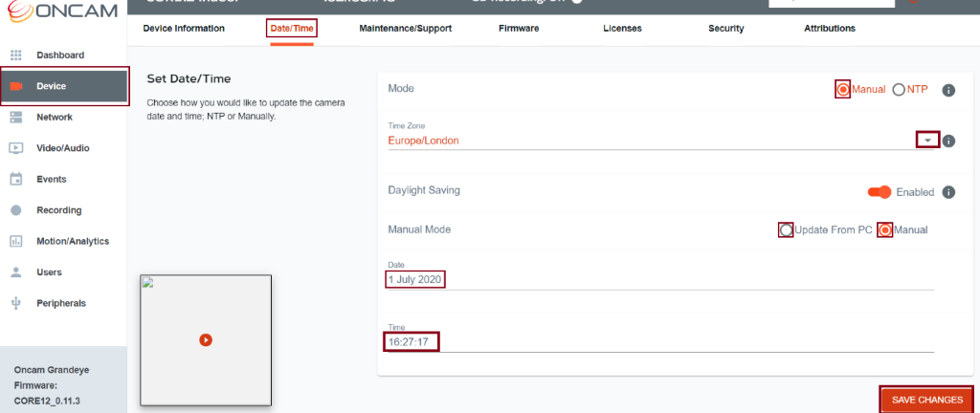Click the info icon beside Daylight Saving

[948, 192]
